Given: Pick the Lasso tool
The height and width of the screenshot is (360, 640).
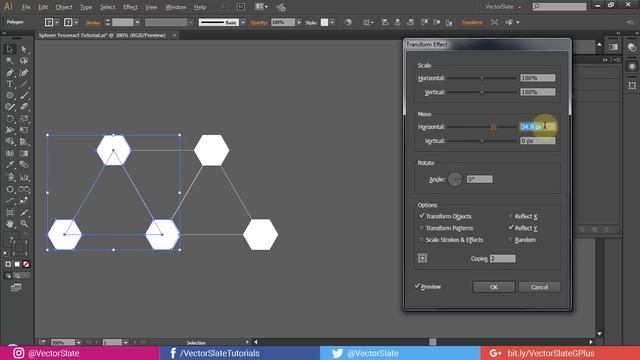Looking at the screenshot, I should pyautogui.click(x=24, y=61).
